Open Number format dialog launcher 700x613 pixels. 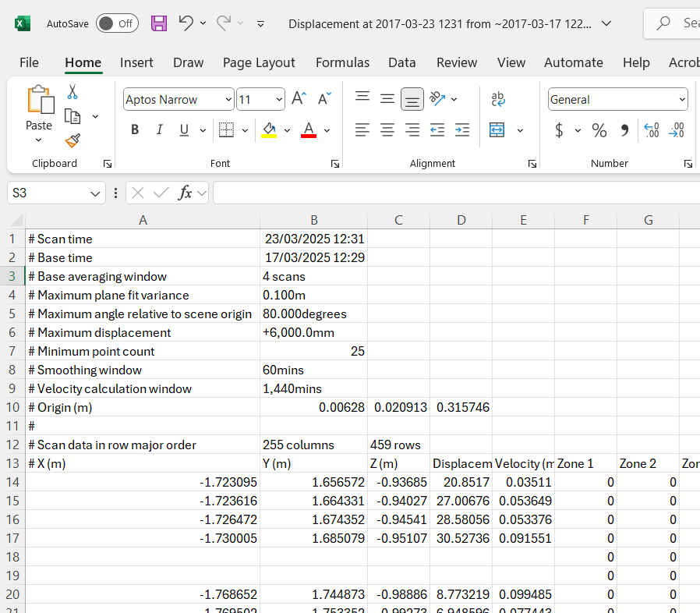click(688, 164)
